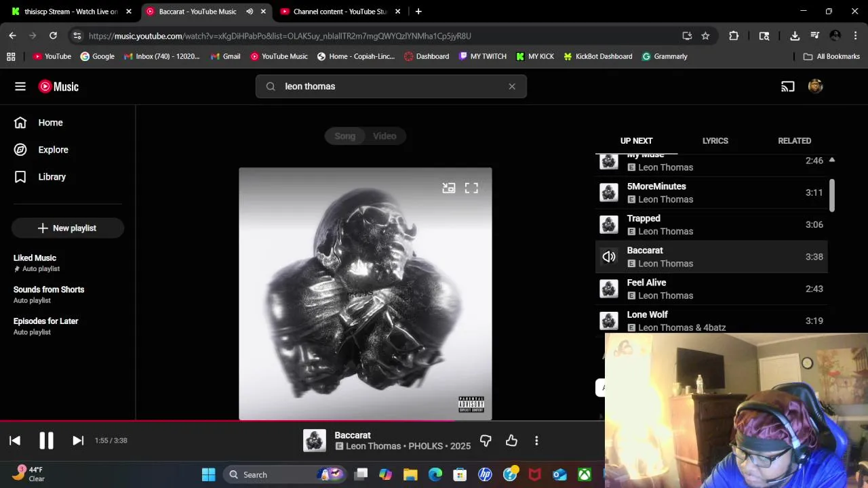Open the Xbox app from the taskbar
Viewport: 868px width, 488px height.
click(x=585, y=474)
